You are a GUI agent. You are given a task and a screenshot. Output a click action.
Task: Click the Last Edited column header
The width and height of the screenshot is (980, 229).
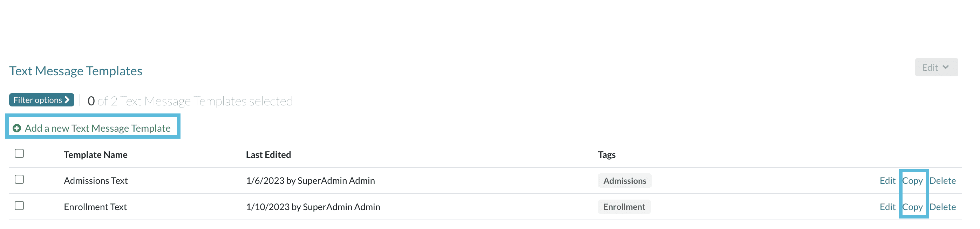tap(268, 155)
